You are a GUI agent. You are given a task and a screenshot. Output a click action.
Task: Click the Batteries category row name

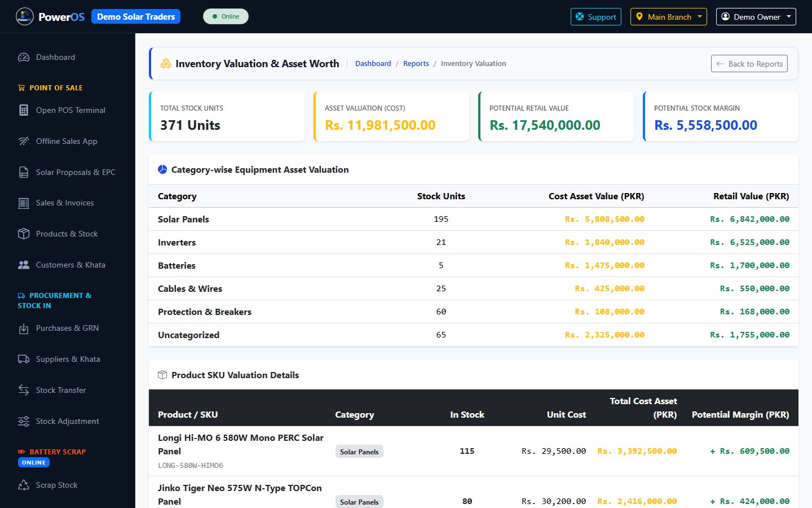coord(176,265)
